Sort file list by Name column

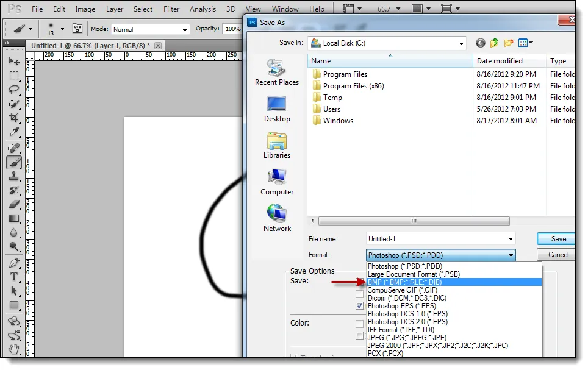point(390,61)
